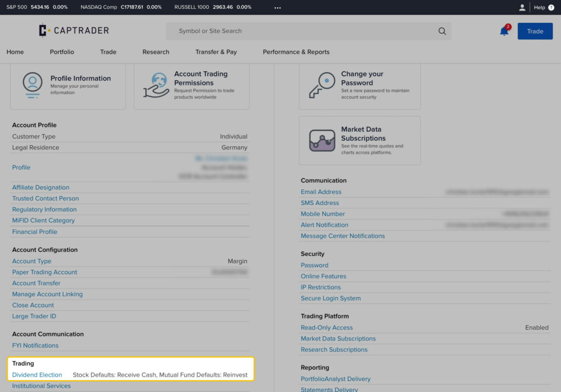
Task: Open the Profile Information card title
Action: pyautogui.click(x=81, y=78)
